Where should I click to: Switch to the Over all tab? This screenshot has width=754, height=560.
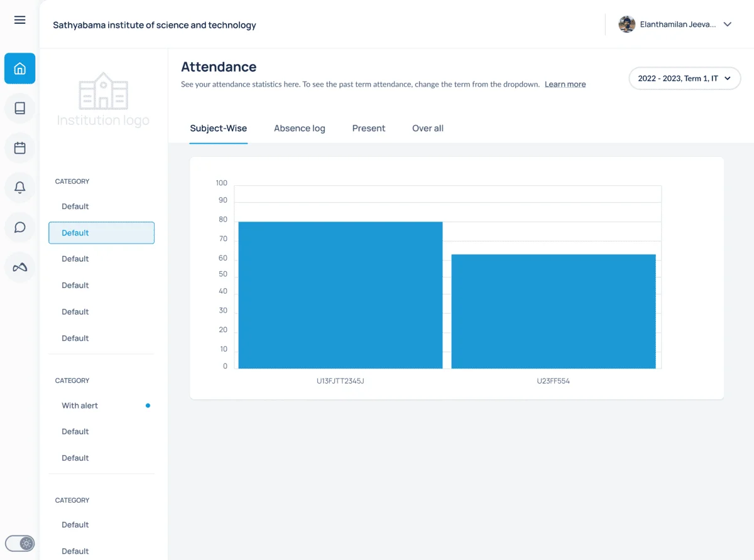428,128
